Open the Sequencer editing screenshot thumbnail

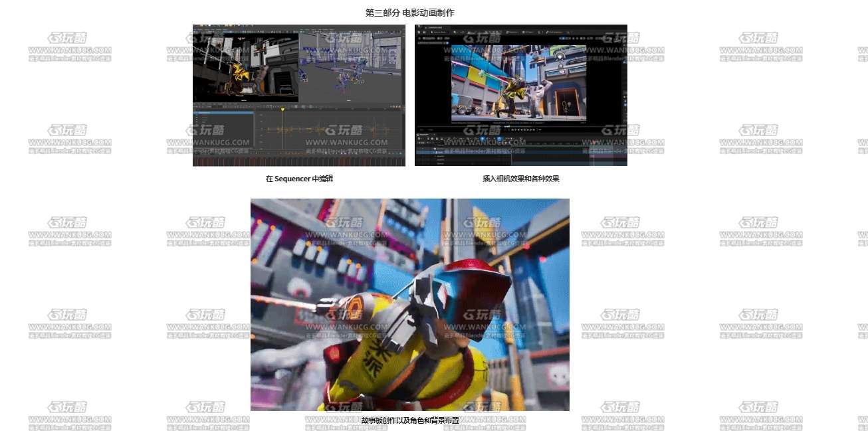pos(299,95)
